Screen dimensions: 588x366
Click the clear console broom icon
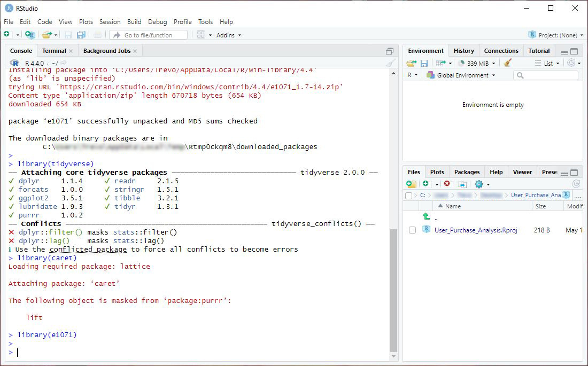click(x=390, y=63)
